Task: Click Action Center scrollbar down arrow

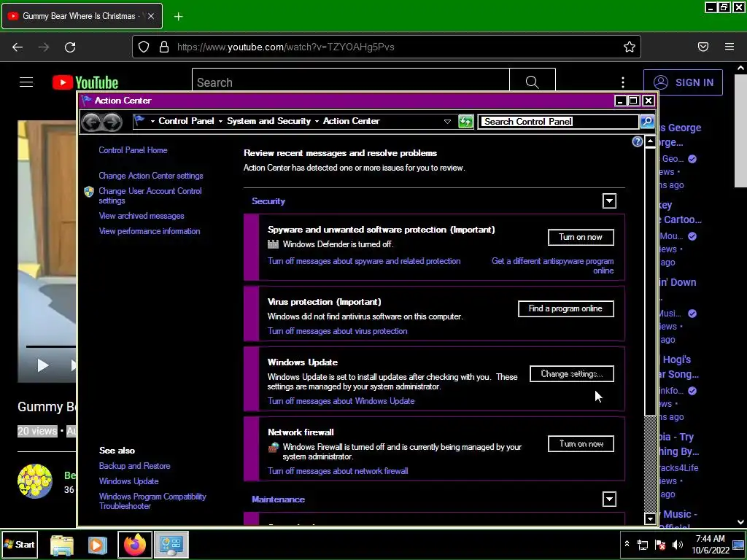Action: (x=650, y=519)
